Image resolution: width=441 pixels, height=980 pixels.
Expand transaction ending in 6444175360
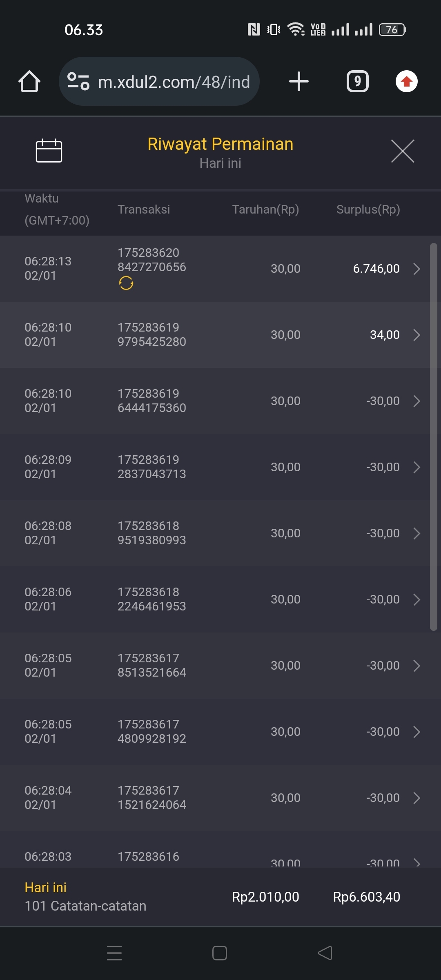pyautogui.click(x=416, y=401)
